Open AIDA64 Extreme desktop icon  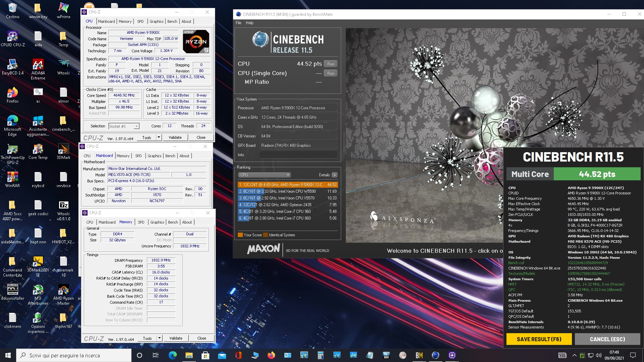38,69
